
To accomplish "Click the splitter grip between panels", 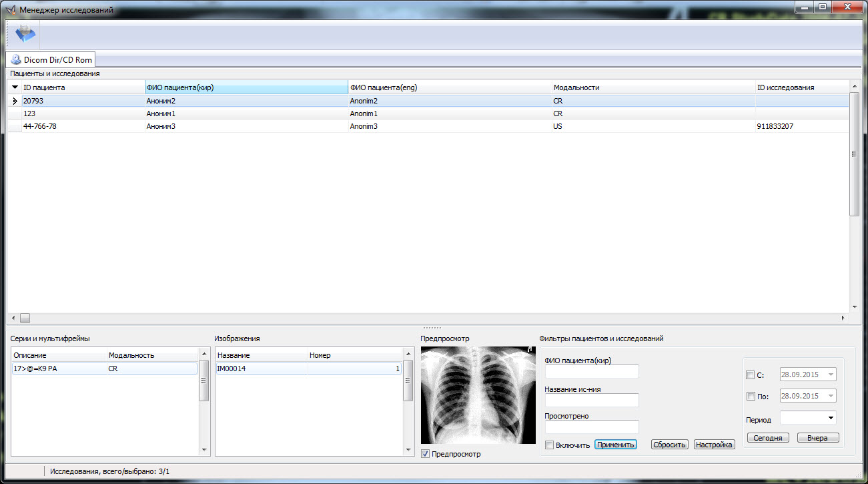I will coord(432,328).
